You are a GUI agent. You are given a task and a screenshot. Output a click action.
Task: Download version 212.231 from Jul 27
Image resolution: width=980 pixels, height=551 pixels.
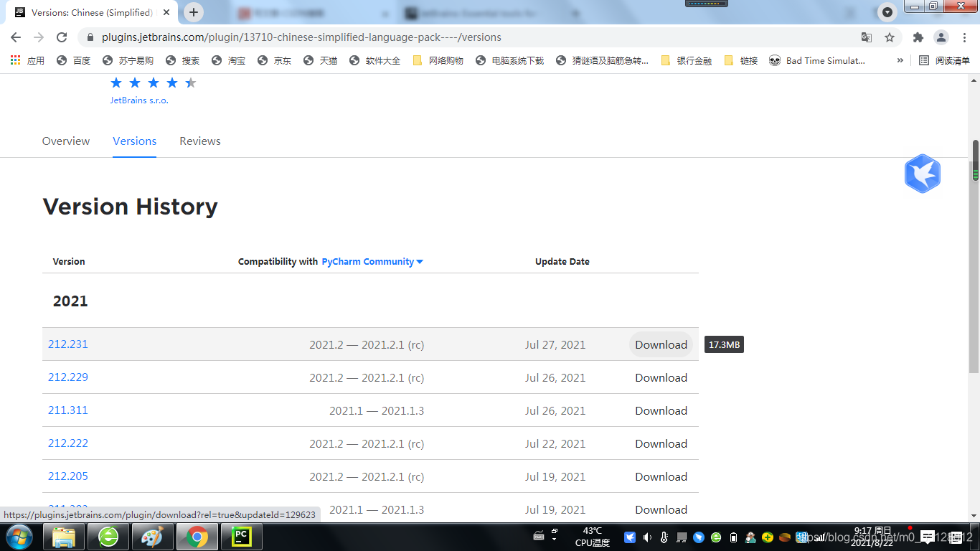(661, 344)
